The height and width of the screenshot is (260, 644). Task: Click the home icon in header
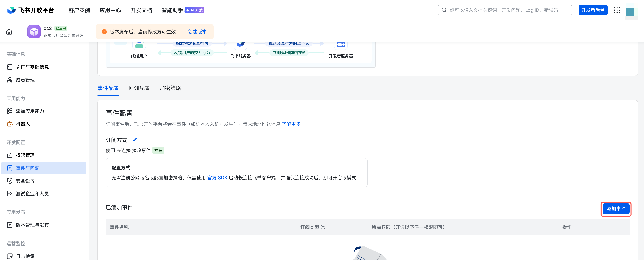9,32
